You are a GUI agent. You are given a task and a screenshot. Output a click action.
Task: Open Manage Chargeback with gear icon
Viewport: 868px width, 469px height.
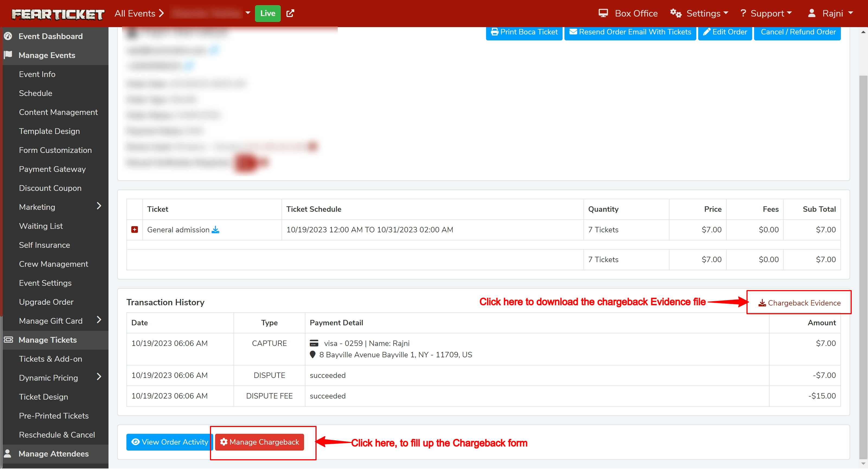coord(260,442)
